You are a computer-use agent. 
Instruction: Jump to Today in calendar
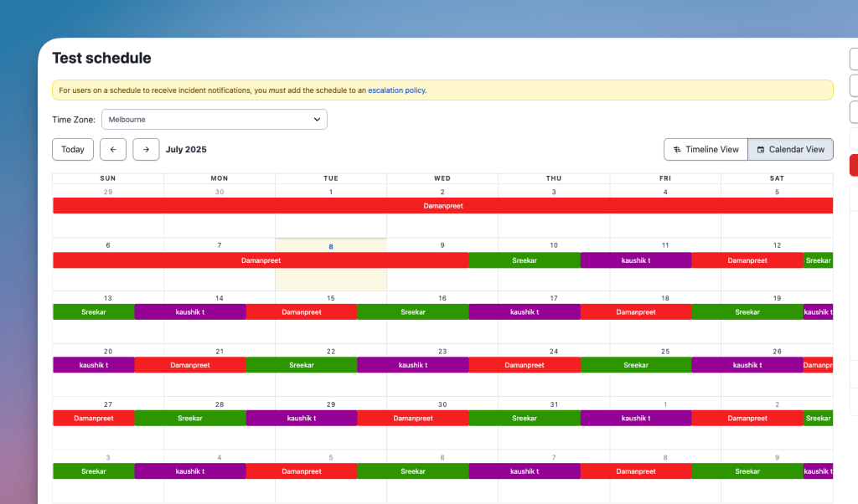tap(73, 149)
